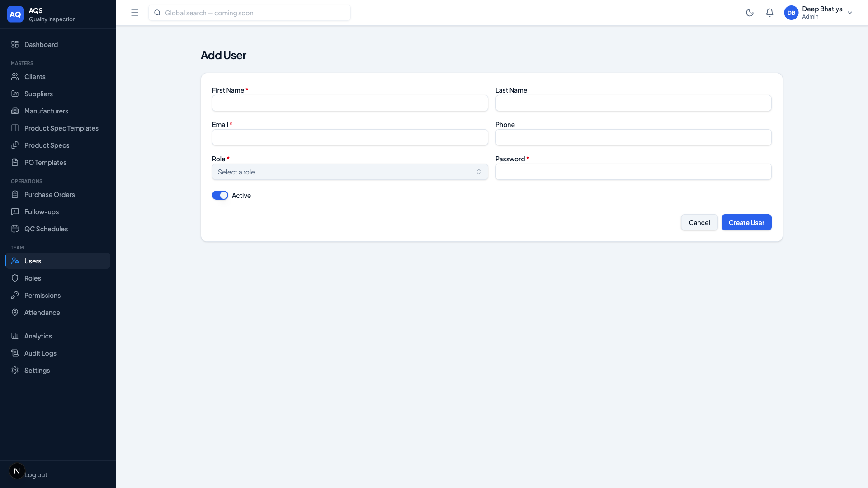Turn off the Active toggle switch
868x488 pixels.
(220, 195)
